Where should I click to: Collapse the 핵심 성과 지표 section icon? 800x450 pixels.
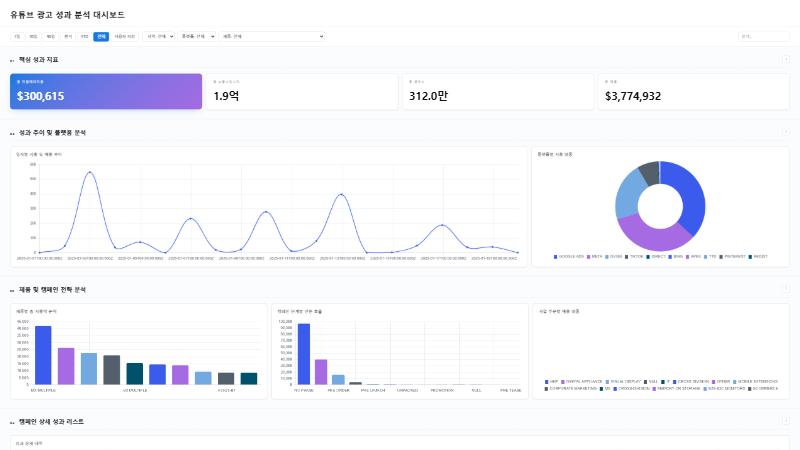[x=785, y=60]
